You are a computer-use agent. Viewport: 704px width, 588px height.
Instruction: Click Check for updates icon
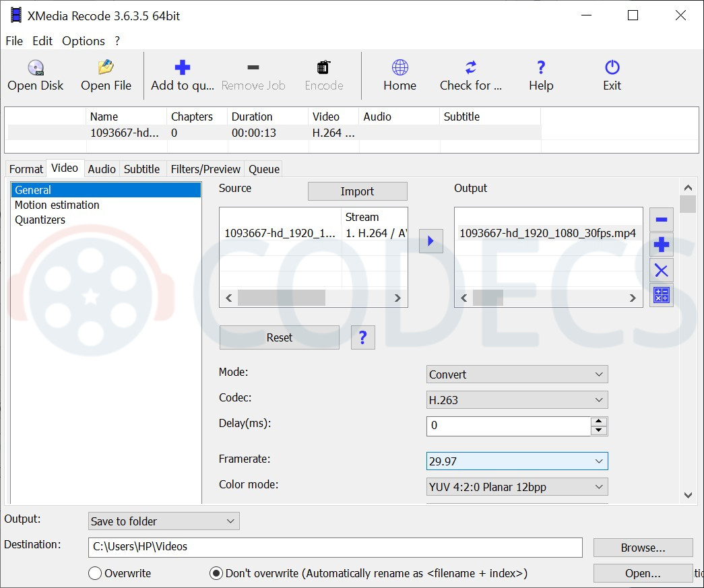(x=470, y=67)
